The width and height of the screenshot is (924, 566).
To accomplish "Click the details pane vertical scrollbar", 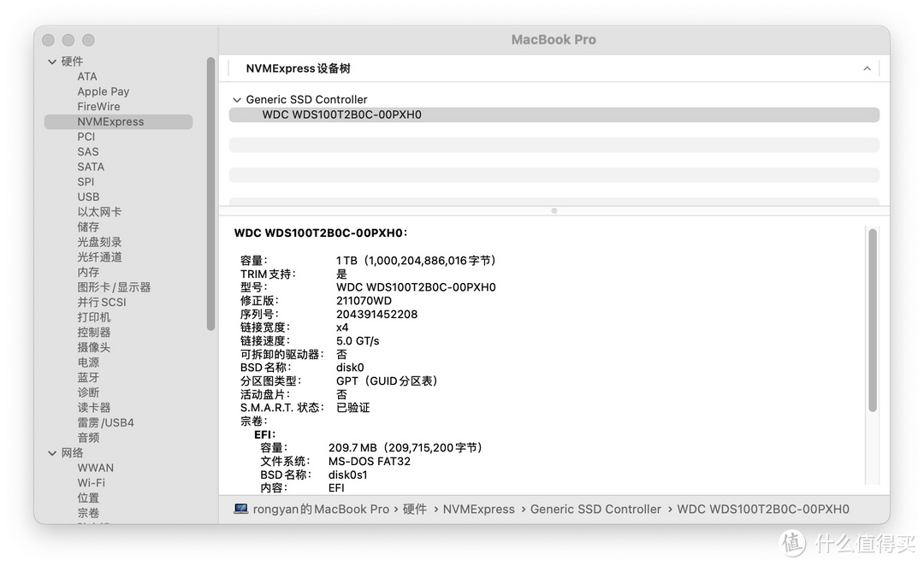I will point(873,321).
